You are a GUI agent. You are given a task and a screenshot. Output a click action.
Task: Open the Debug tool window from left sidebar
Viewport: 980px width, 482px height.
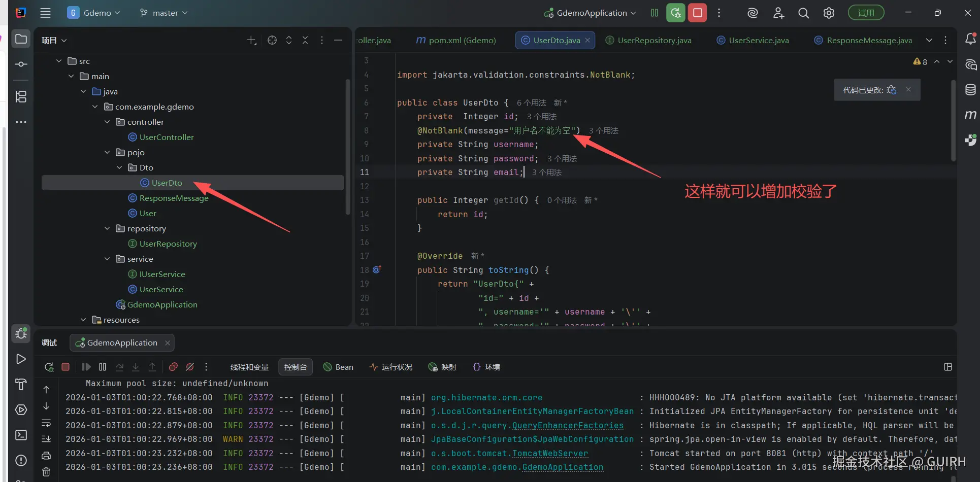pyautogui.click(x=21, y=333)
